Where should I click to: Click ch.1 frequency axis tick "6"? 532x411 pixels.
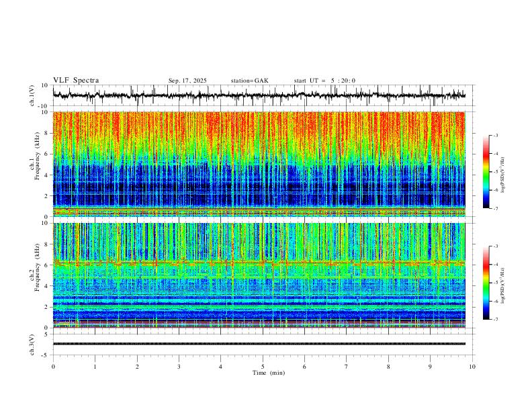47,154
